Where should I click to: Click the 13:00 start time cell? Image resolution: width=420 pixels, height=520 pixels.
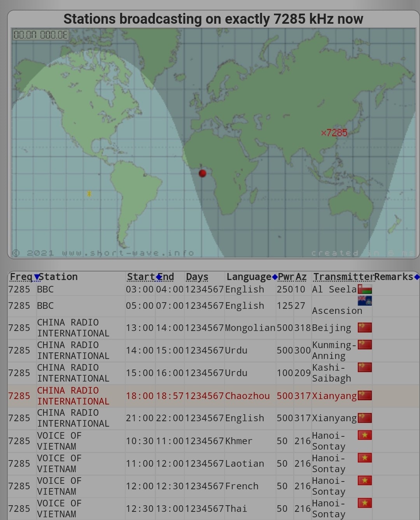click(x=140, y=328)
